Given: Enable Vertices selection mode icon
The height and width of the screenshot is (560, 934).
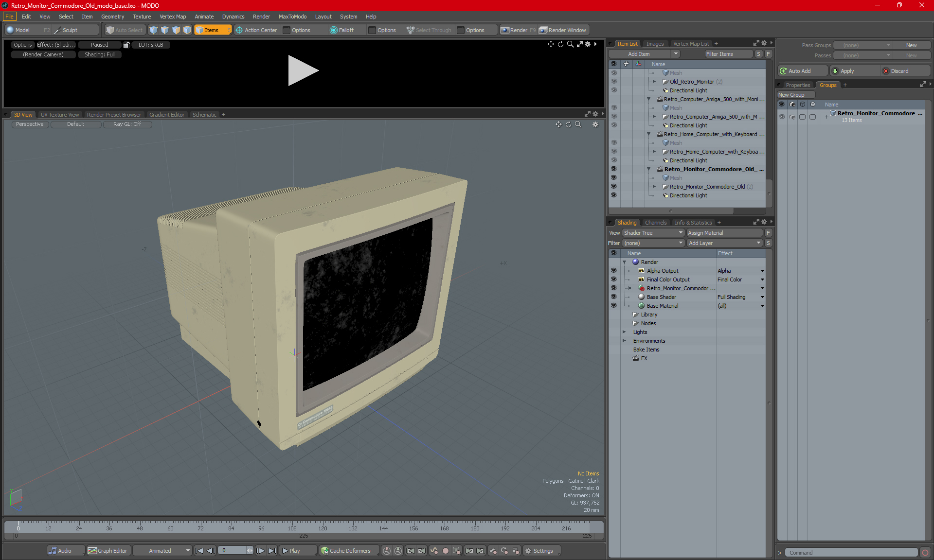Looking at the screenshot, I should [154, 30].
